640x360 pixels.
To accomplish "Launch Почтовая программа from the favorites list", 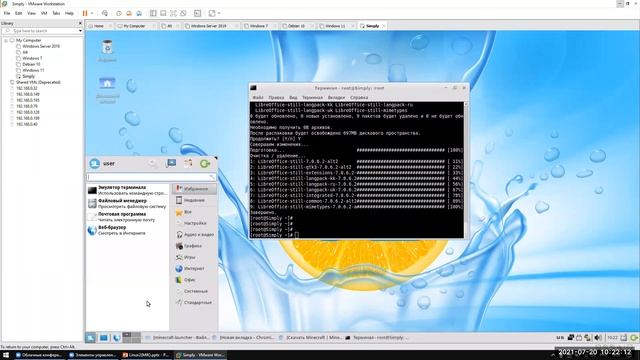I will (127, 217).
